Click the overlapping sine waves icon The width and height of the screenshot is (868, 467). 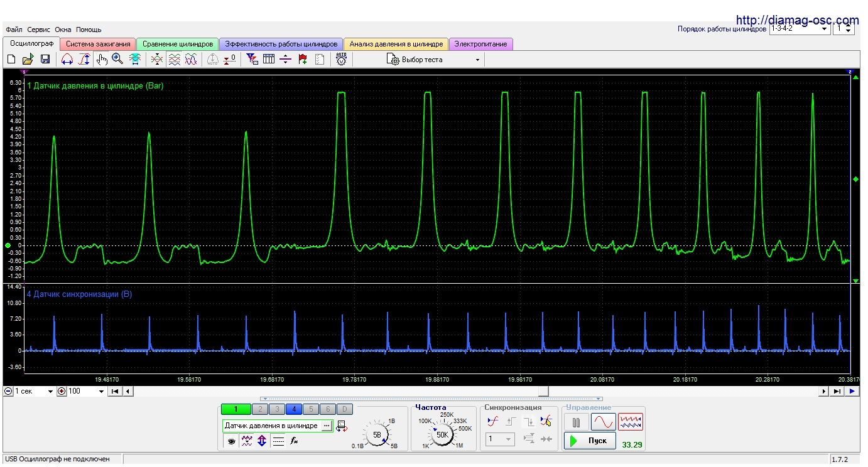[x=191, y=60]
